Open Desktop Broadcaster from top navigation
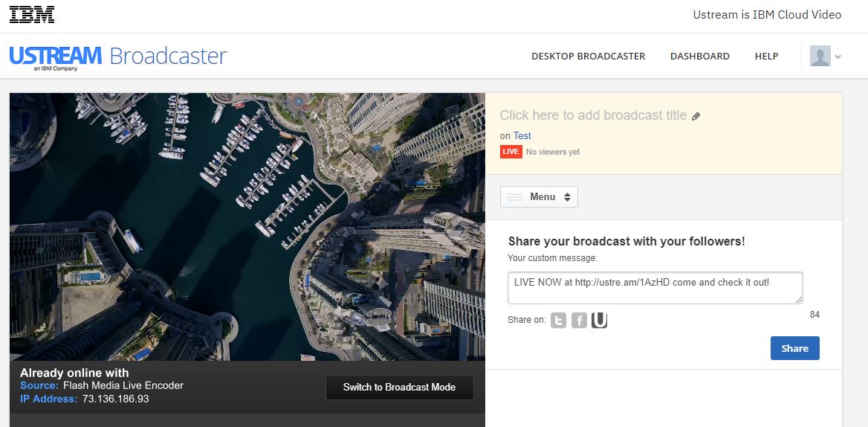 pyautogui.click(x=589, y=56)
